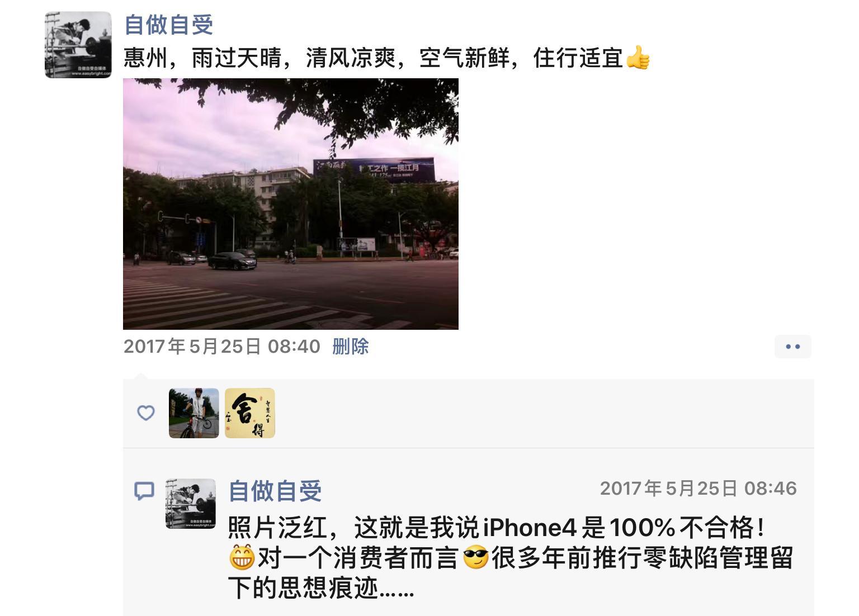Select the comment text about iPhone4

pos(511,558)
